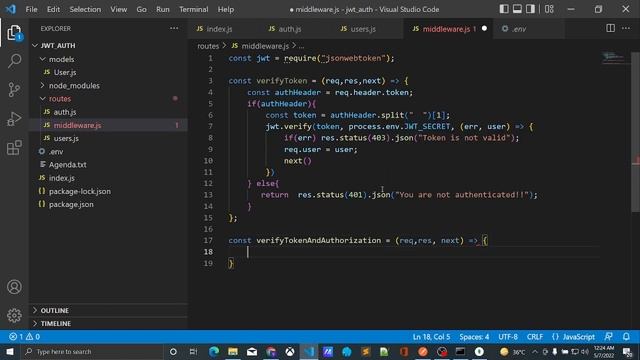Open the Manage gear icon
Screen dimensions: 640x360
pyautogui.click(x=14, y=315)
